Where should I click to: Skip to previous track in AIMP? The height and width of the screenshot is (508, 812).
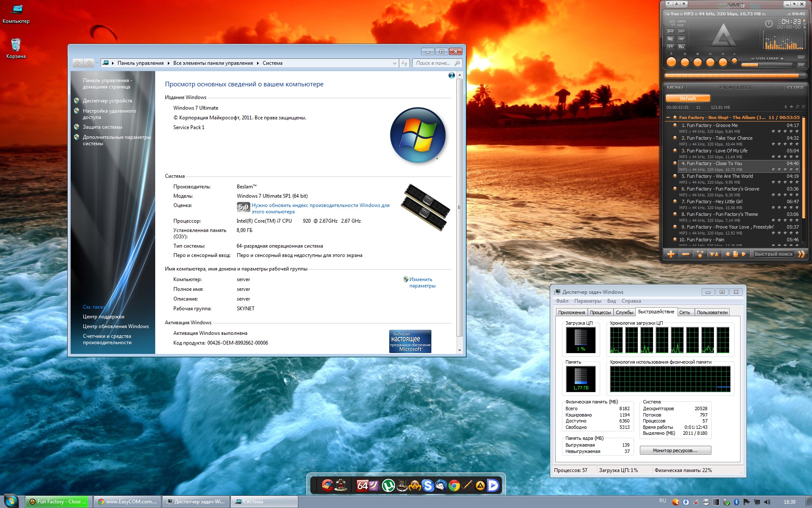click(710, 62)
